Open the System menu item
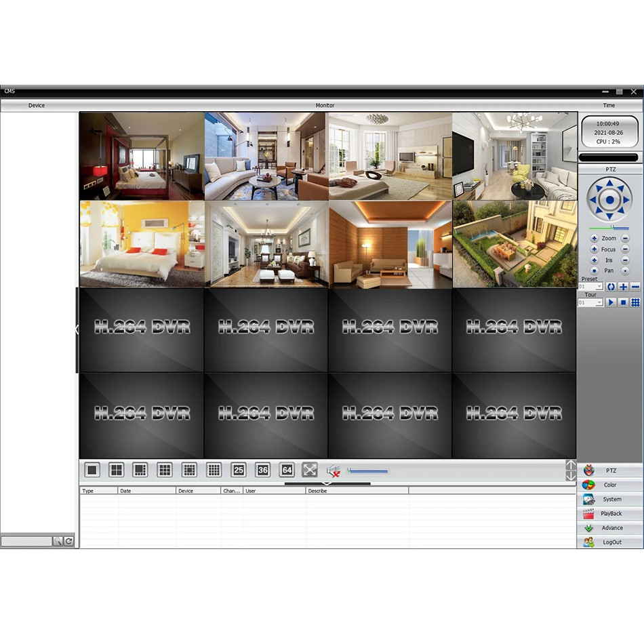This screenshot has height=644, width=644. coord(610,500)
